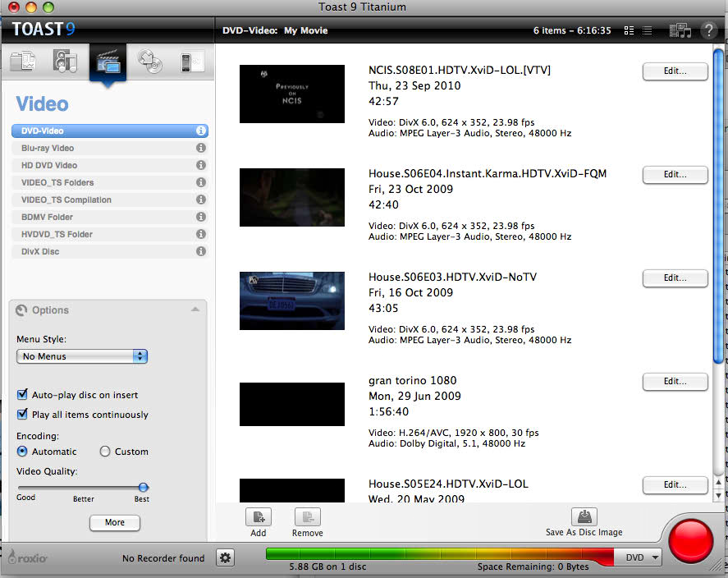This screenshot has width=728, height=578.
Task: Show info for BDMV Folder
Action: (x=200, y=217)
